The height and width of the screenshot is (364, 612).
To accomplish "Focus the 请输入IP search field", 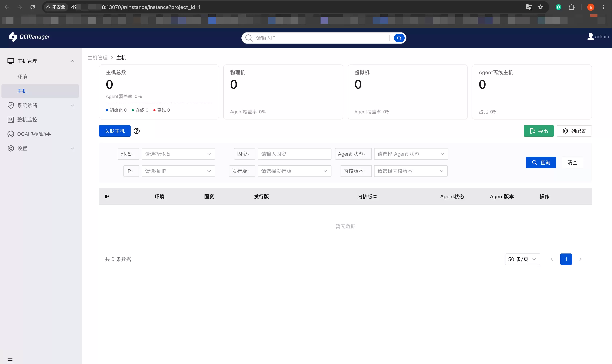I will 322,38.
